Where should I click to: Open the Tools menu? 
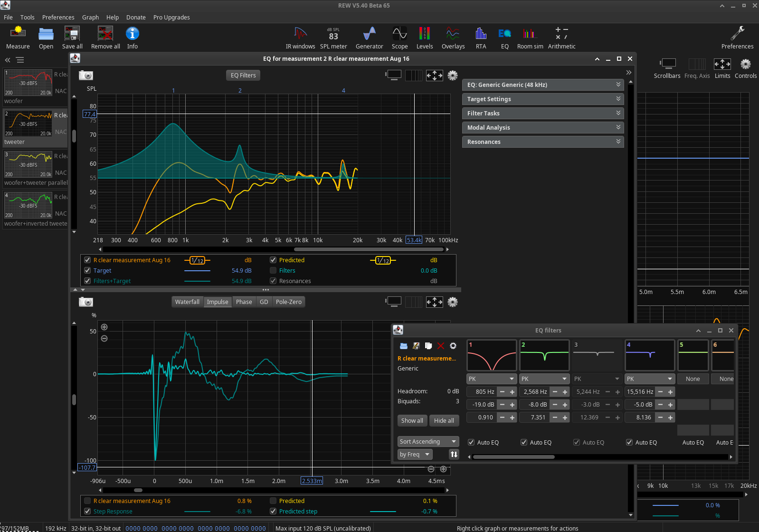(x=27, y=17)
